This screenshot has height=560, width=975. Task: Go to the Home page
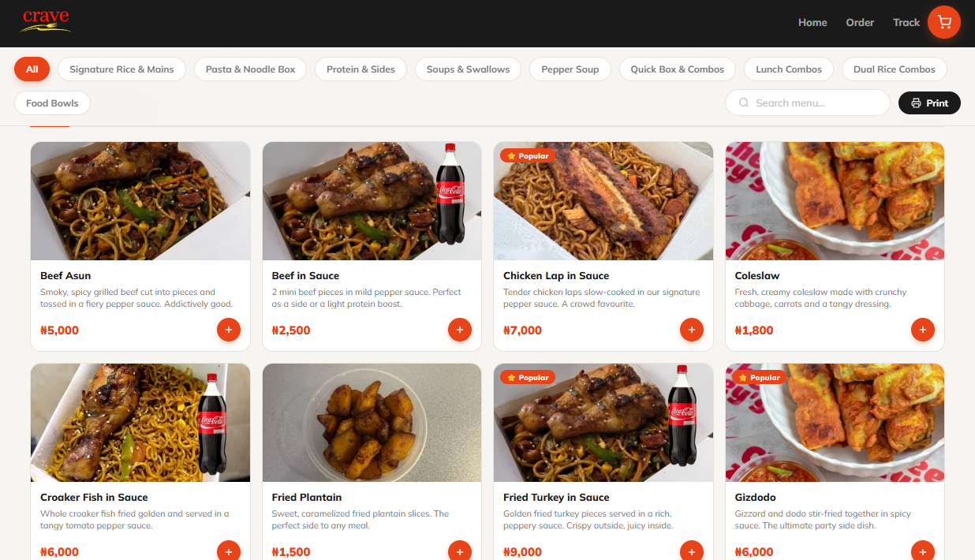[812, 23]
